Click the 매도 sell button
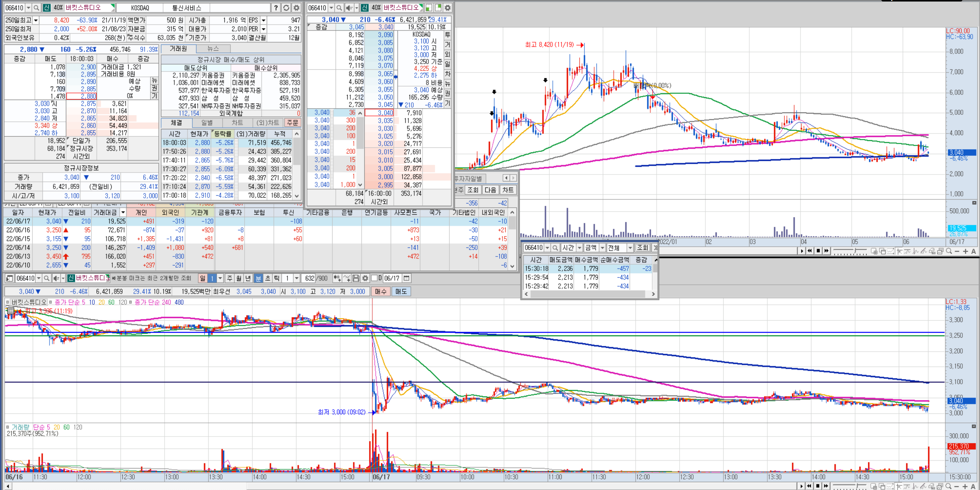This screenshot has width=980, height=490. (401, 291)
